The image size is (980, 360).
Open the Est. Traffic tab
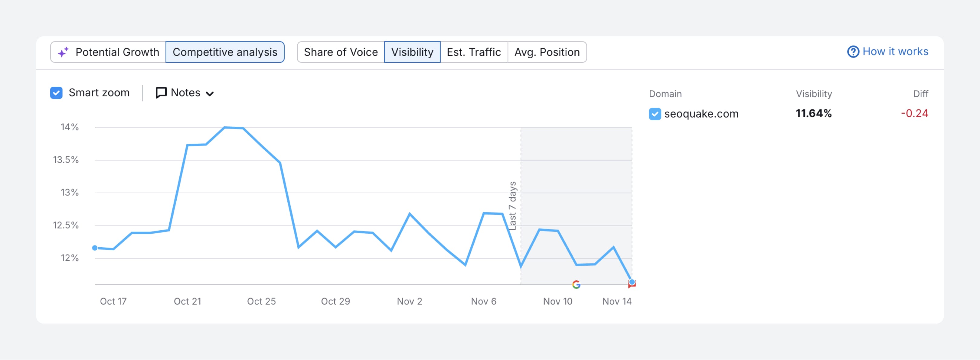(x=474, y=52)
